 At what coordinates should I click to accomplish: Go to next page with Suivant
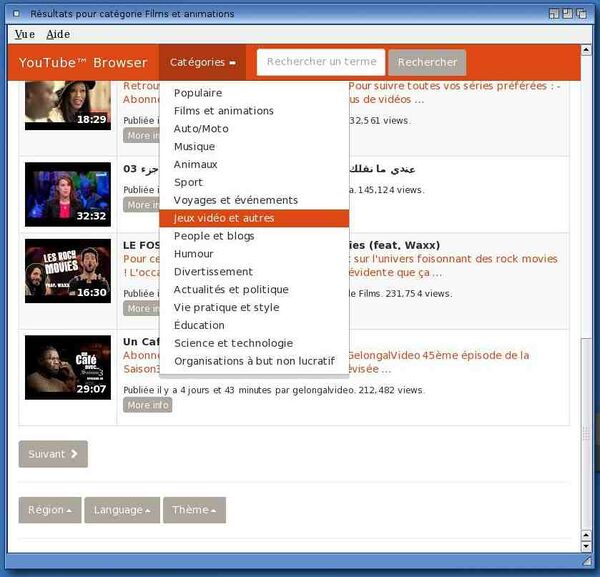pyautogui.click(x=53, y=454)
